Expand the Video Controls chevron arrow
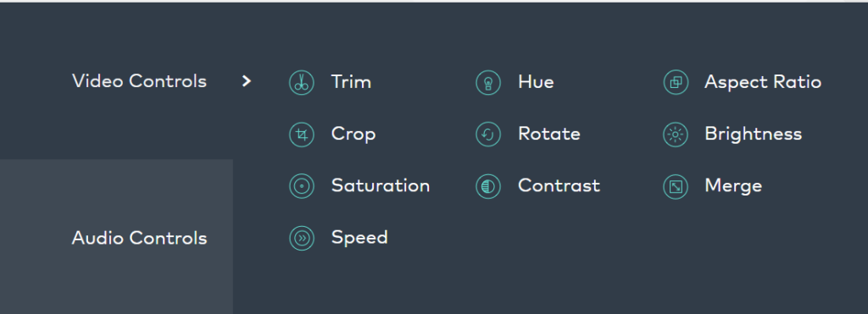 pyautogui.click(x=247, y=82)
